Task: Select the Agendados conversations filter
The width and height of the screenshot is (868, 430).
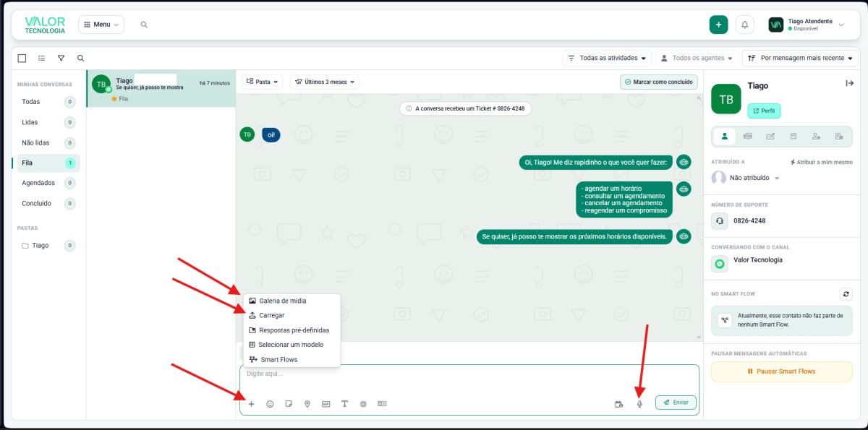Action: click(48, 183)
